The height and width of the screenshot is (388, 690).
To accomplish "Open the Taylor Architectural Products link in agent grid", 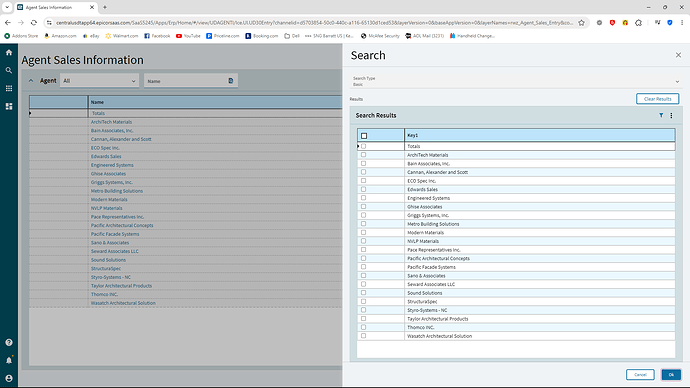I will point(121,286).
